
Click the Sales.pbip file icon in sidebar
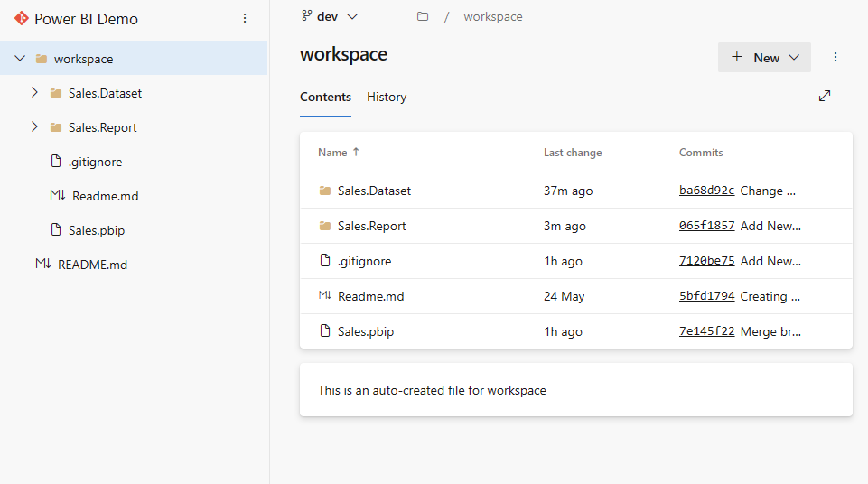(56, 229)
